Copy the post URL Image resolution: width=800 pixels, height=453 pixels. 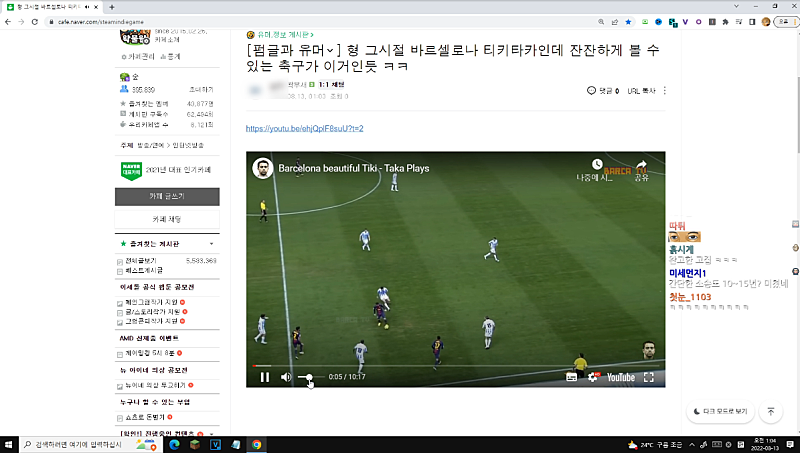[641, 91]
